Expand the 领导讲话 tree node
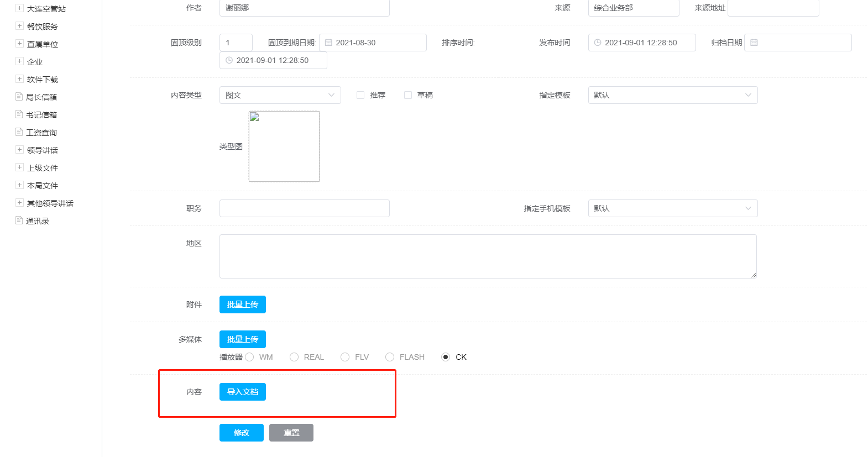868x457 pixels. (x=19, y=150)
